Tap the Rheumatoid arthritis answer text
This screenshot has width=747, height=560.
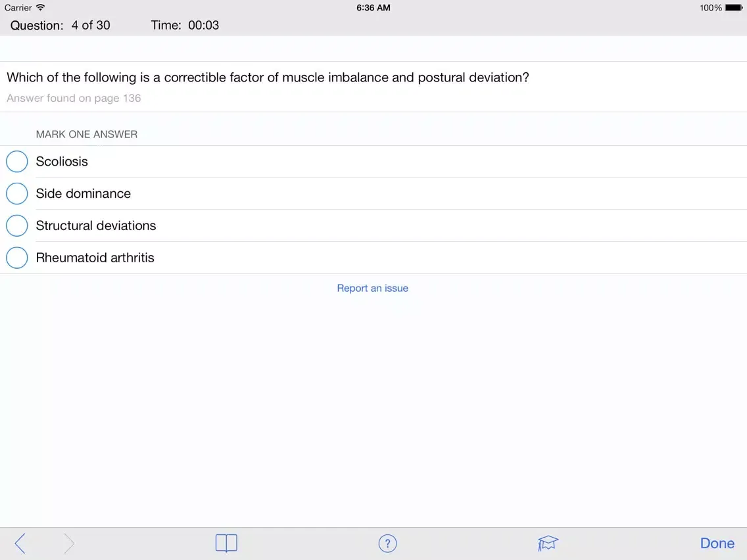pyautogui.click(x=95, y=258)
